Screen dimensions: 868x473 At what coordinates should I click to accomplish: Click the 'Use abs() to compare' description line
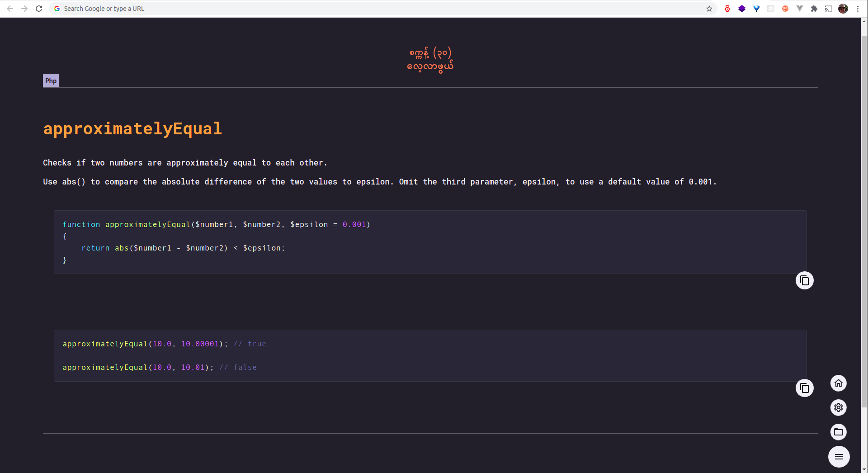(380, 182)
